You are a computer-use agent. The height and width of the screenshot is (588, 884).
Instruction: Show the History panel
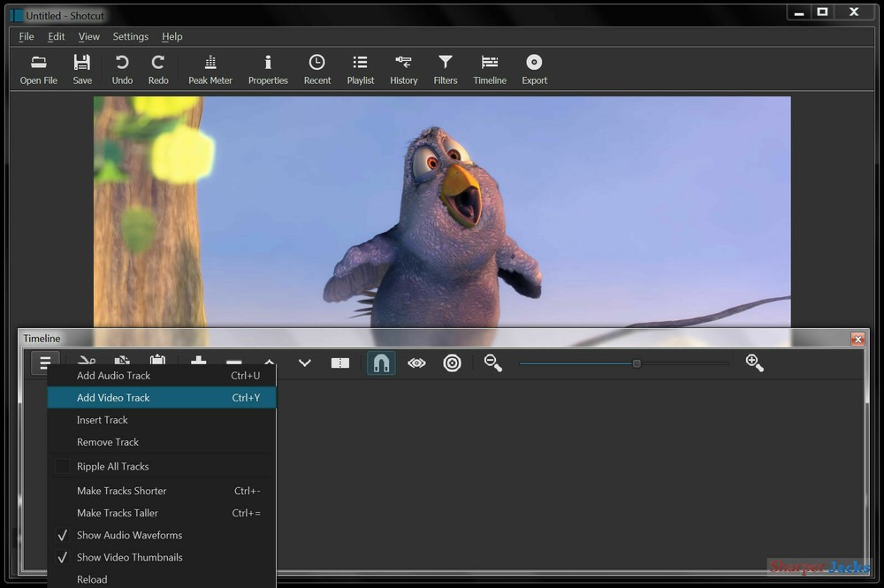[404, 68]
